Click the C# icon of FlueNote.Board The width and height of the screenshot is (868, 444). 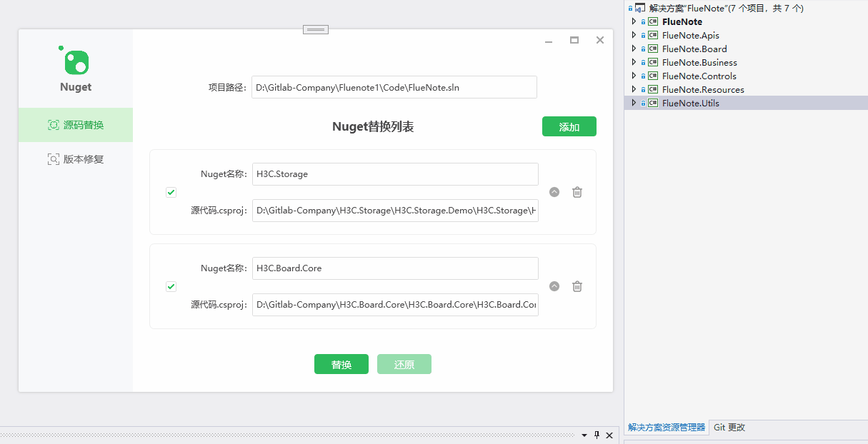pyautogui.click(x=653, y=49)
